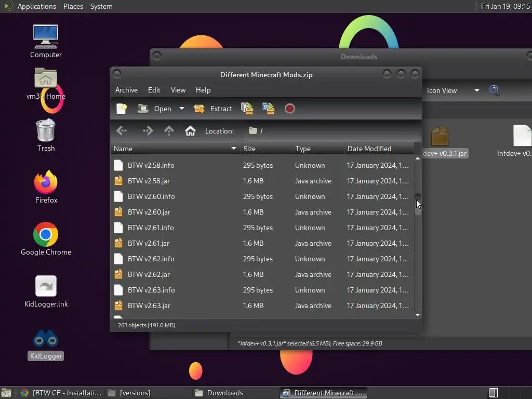Select BTW v2.60.jar in the list

tap(262, 212)
